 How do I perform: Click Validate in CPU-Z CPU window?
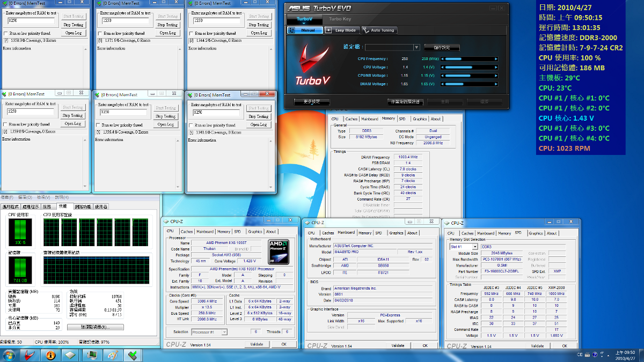tap(257, 344)
